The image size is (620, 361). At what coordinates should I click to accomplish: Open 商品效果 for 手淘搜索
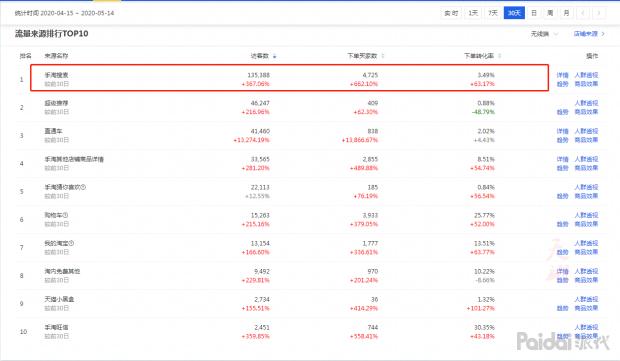pyautogui.click(x=586, y=84)
